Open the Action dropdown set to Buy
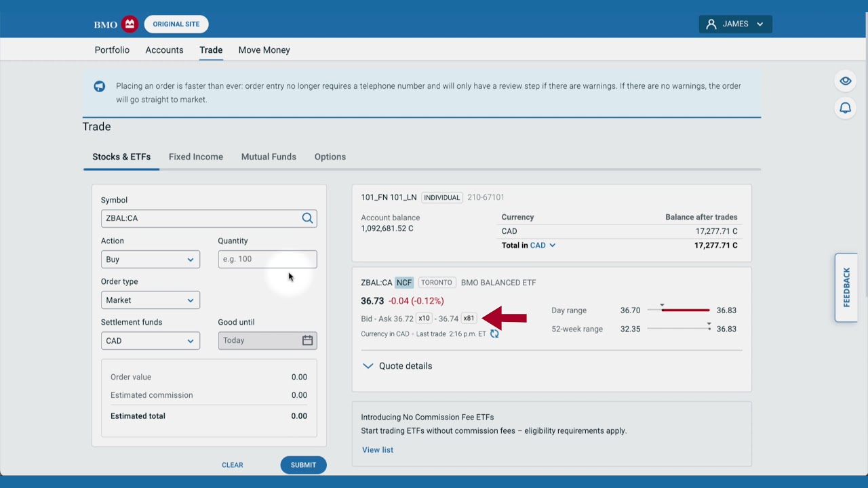The height and width of the screenshot is (488, 868). coord(151,259)
